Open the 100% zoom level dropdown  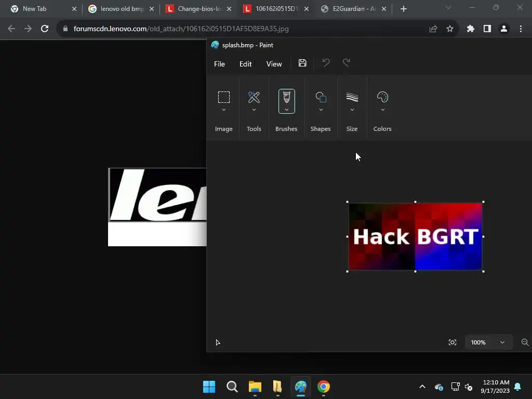[487, 342]
